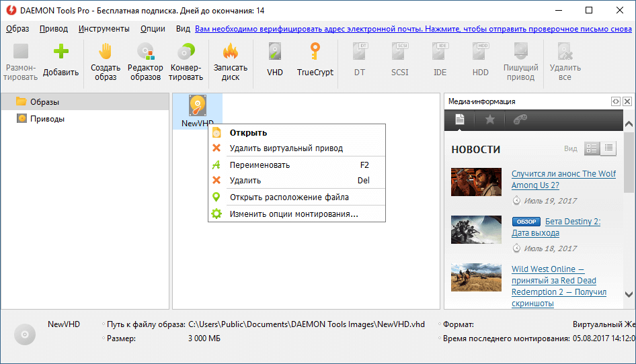Click the image file path text

[x=307, y=324]
